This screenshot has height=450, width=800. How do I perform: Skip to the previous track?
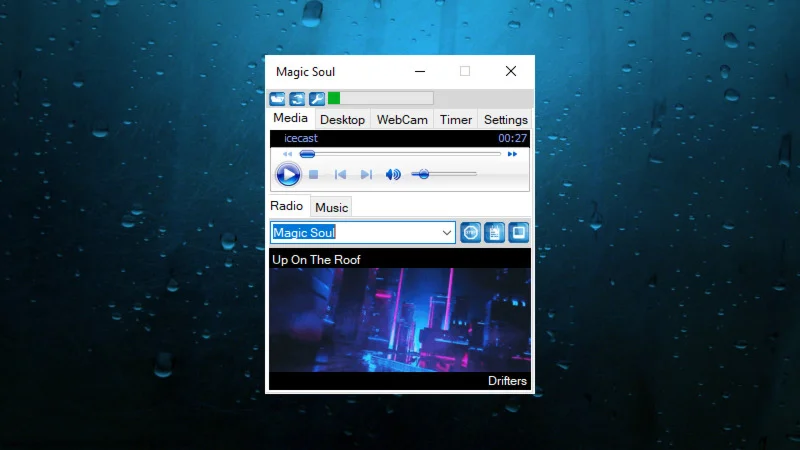point(340,174)
